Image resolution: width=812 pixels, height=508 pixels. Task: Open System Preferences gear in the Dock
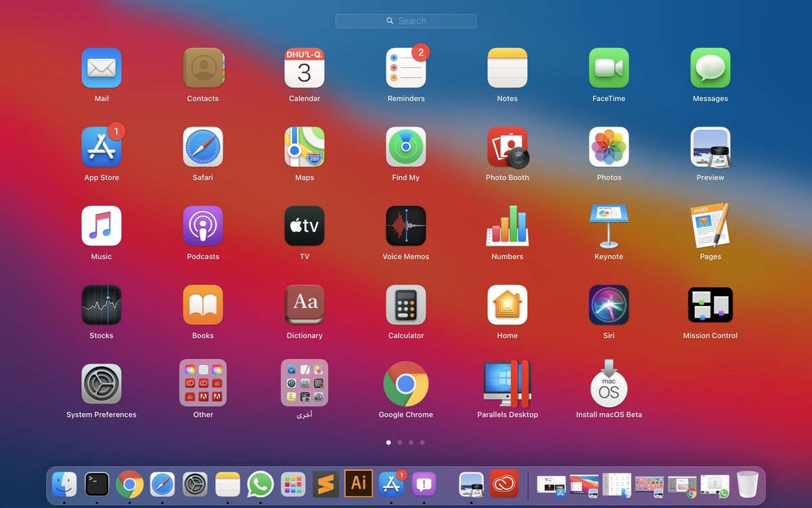[195, 484]
